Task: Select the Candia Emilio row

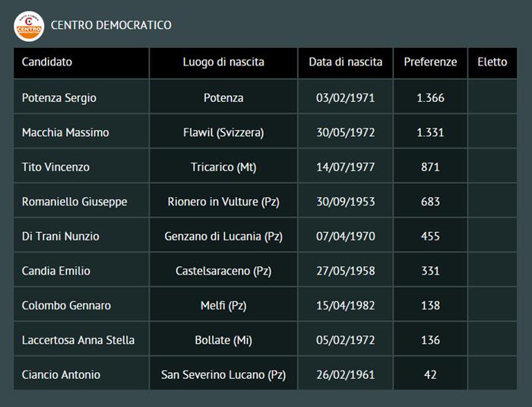Action: coord(56,271)
